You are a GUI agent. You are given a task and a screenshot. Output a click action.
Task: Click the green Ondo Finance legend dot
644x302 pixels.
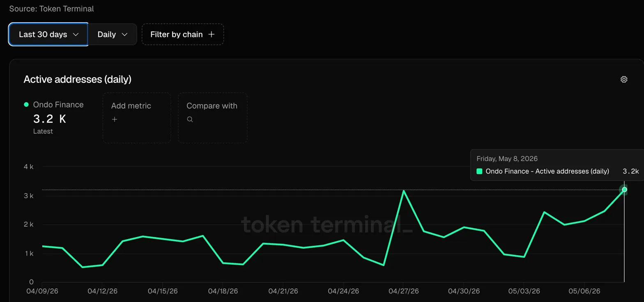coord(26,105)
